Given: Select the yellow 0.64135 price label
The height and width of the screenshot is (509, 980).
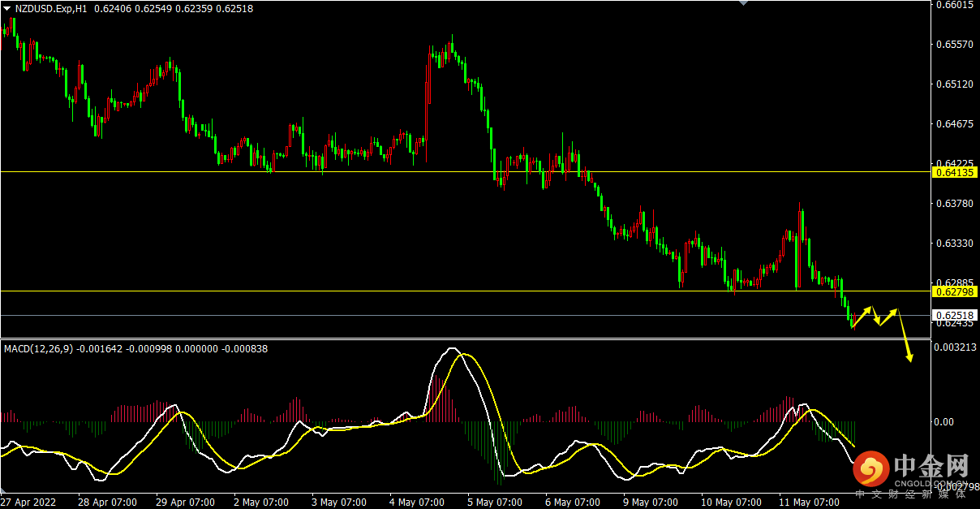Looking at the screenshot, I should [x=954, y=172].
